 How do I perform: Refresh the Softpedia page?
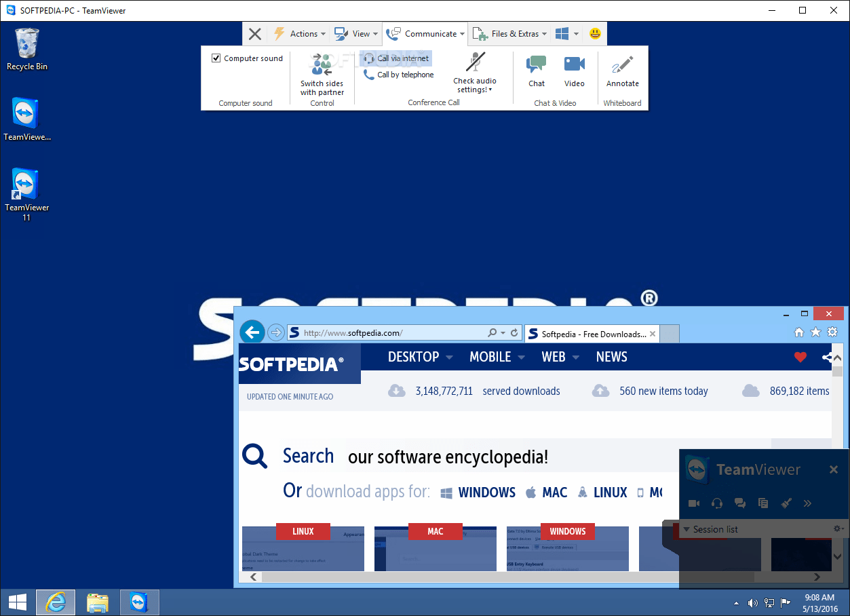coord(514,333)
